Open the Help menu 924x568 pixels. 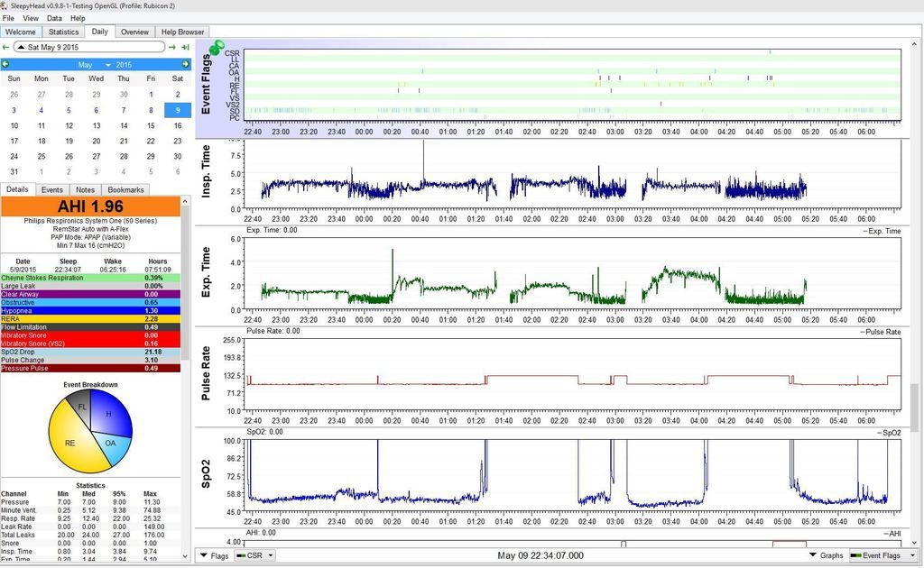click(78, 18)
